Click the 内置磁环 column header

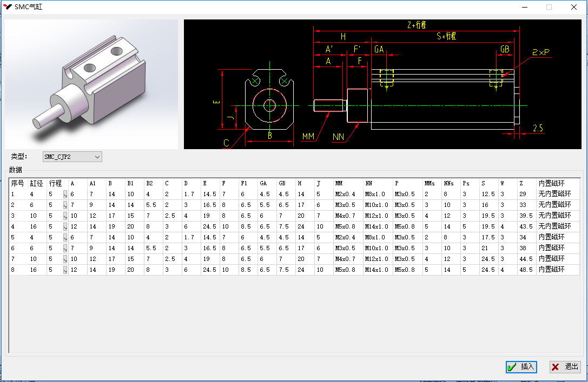[x=551, y=183]
